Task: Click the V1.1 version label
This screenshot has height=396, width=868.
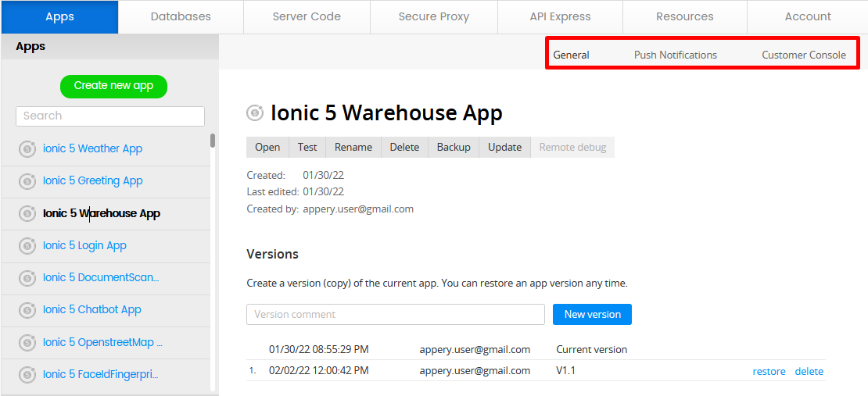Action: tap(565, 370)
